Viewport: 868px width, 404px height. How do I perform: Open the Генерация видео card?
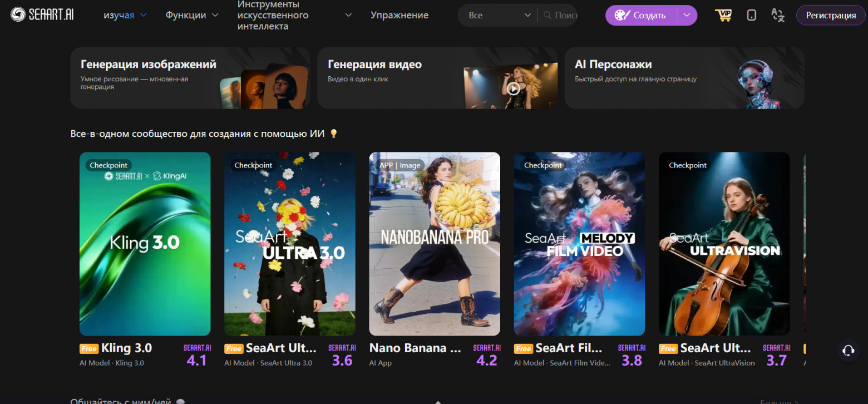coord(437,78)
